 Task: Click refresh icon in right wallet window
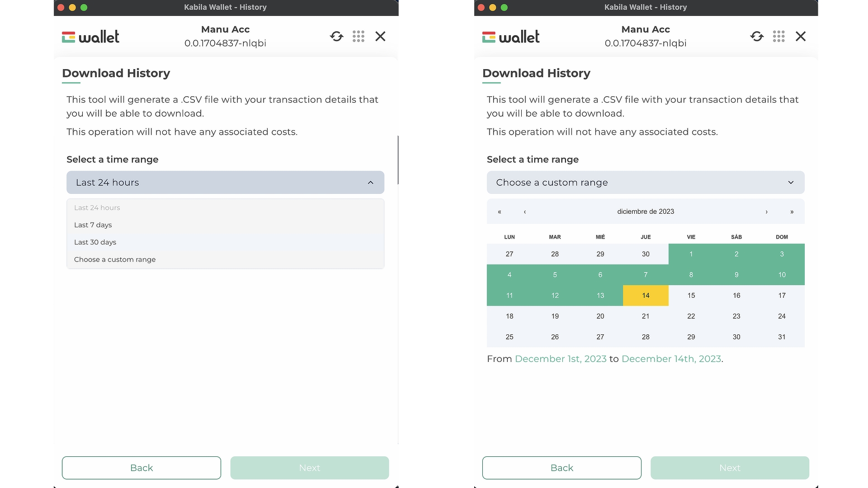[757, 36]
